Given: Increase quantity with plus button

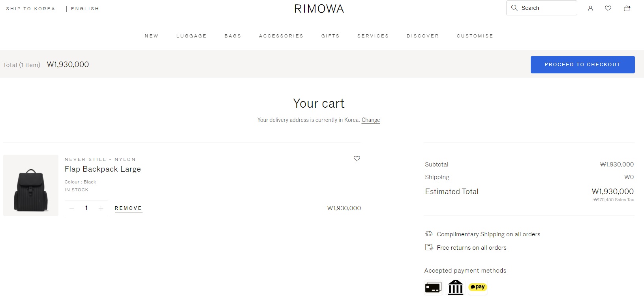Looking at the screenshot, I should 101,208.
